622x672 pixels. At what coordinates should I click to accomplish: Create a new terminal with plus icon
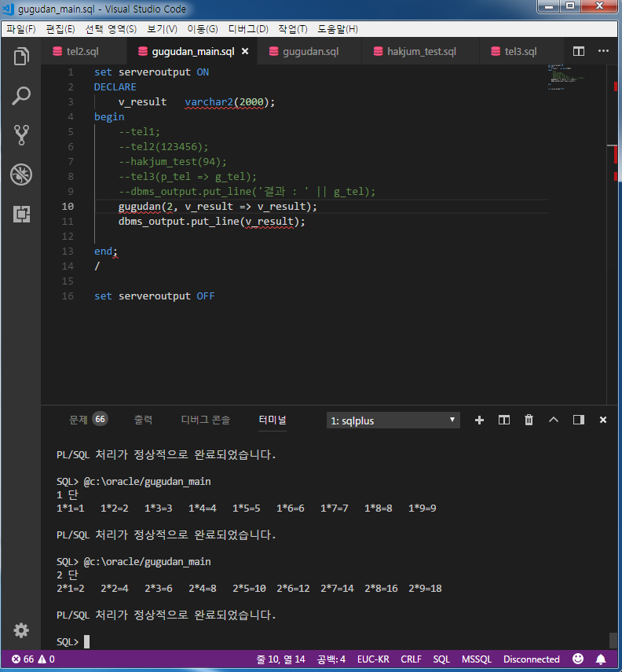tap(479, 420)
